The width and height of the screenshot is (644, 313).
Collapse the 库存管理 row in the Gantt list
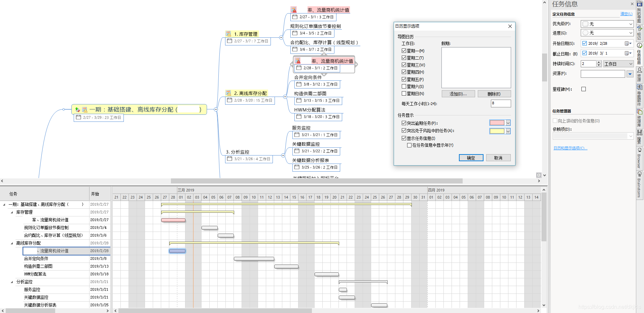(x=12, y=212)
